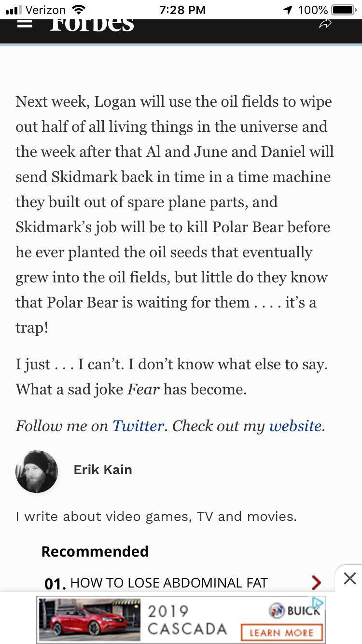
Task: Tap the red Cascada car image
Action: 89,620
